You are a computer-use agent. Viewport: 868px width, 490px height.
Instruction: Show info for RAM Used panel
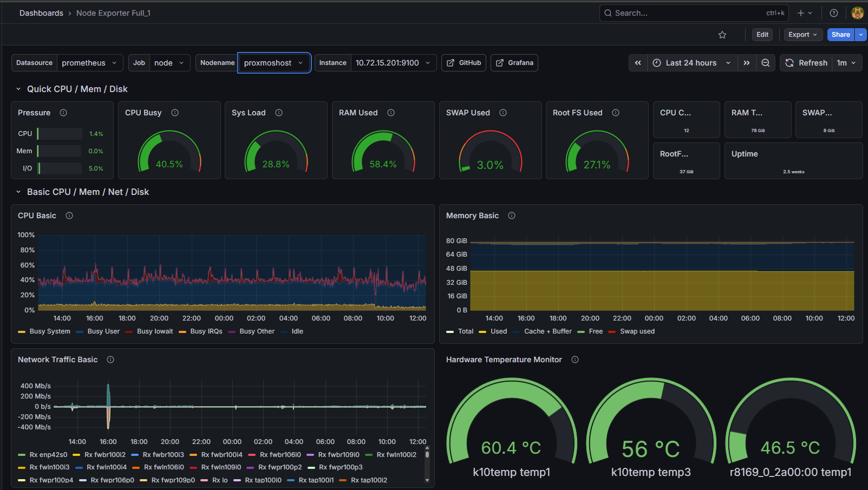tap(391, 113)
